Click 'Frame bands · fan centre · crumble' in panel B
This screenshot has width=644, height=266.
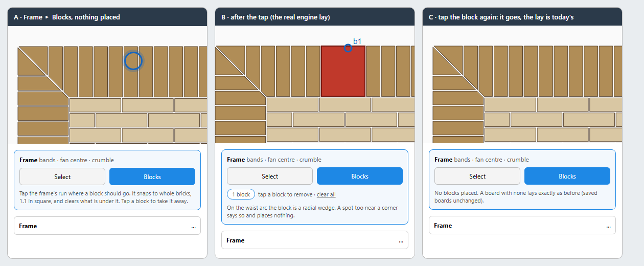tap(274, 159)
